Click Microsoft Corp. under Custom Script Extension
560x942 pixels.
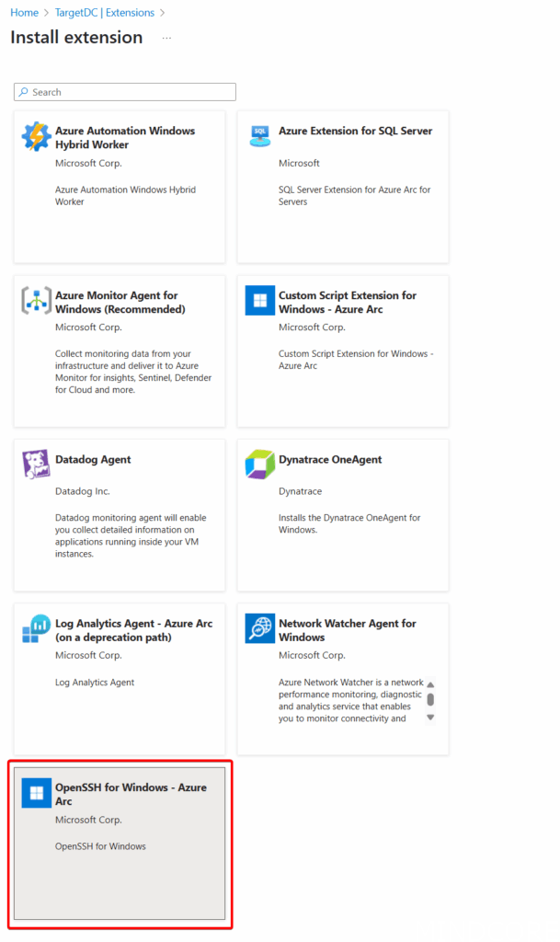312,327
